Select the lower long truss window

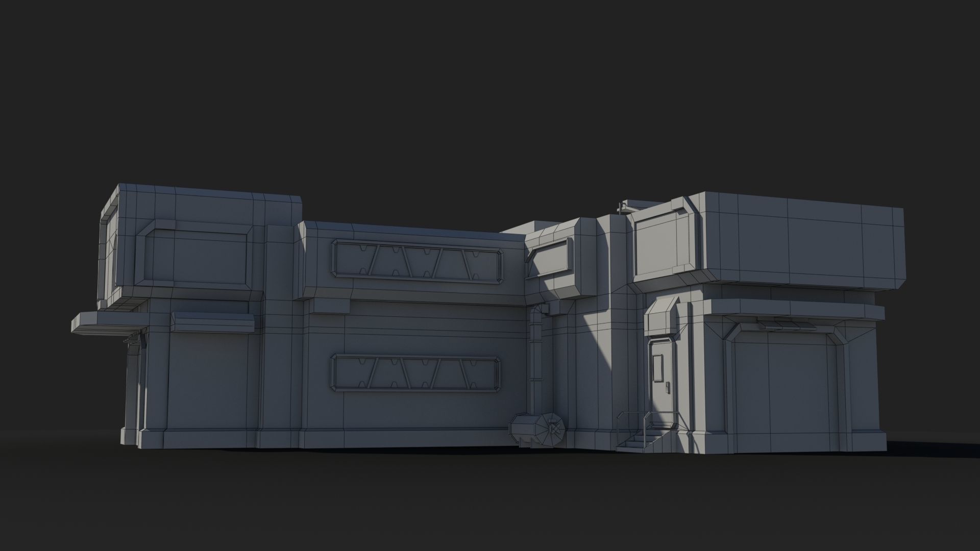(415, 373)
